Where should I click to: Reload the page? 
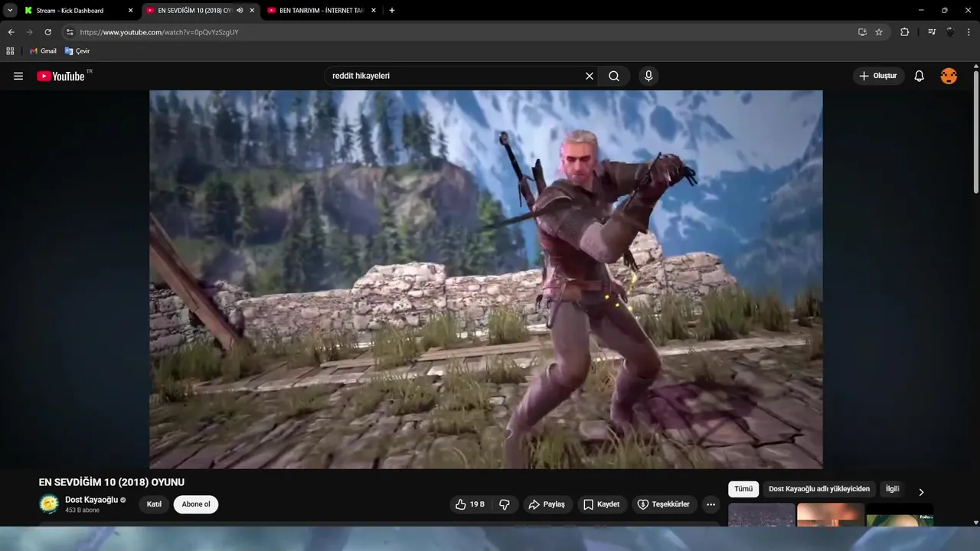tap(47, 32)
